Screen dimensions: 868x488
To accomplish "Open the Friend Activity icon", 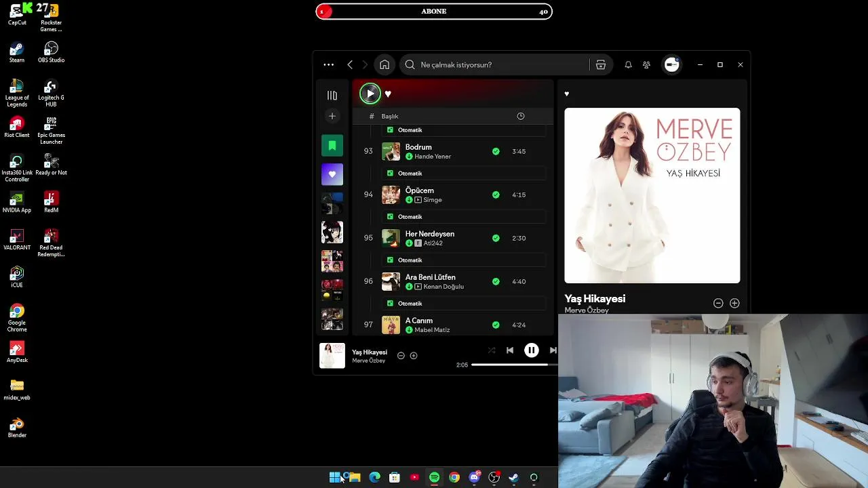I will click(646, 65).
